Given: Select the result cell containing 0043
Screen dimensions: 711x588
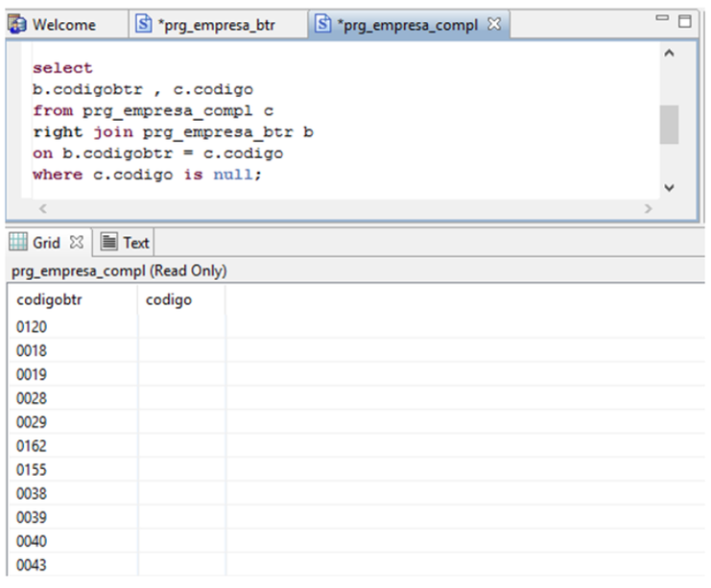Looking at the screenshot, I should [x=32, y=566].
